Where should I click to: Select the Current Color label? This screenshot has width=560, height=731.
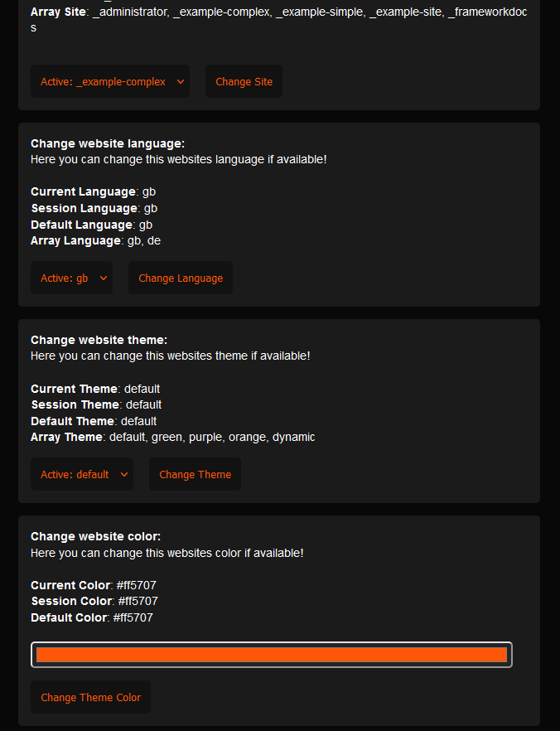pos(70,585)
